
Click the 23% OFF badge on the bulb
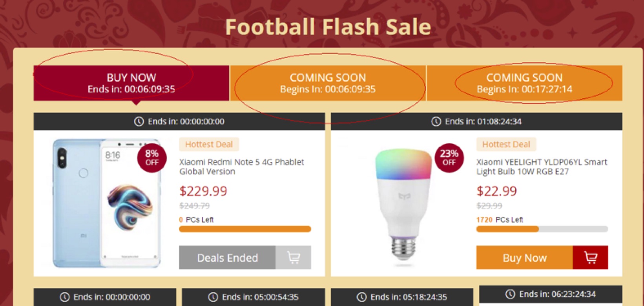[x=449, y=158]
